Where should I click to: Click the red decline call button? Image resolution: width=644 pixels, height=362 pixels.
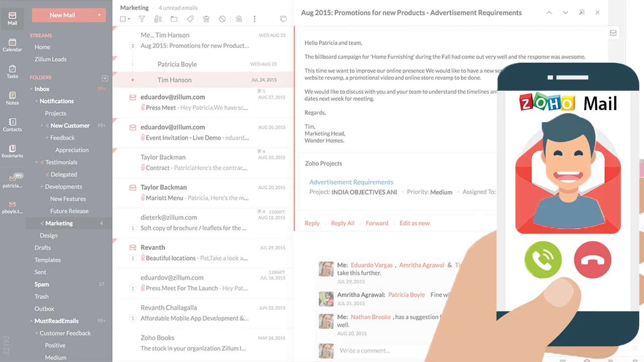click(x=593, y=260)
